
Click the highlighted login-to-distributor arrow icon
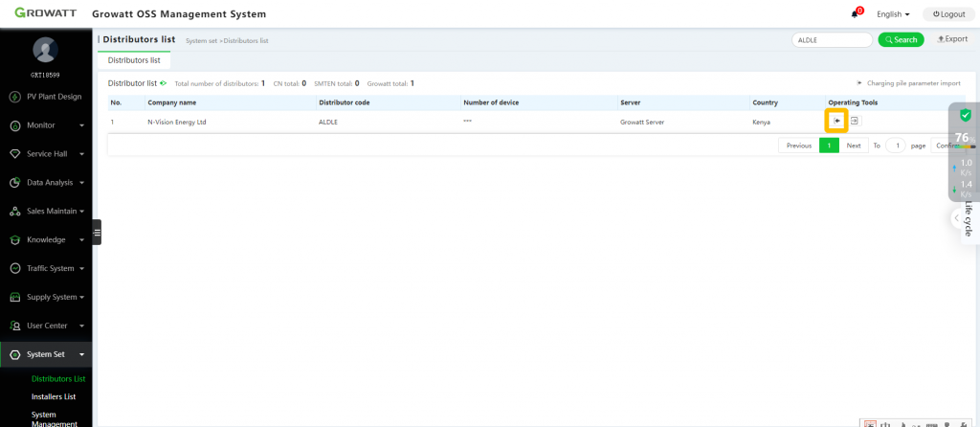click(836, 121)
